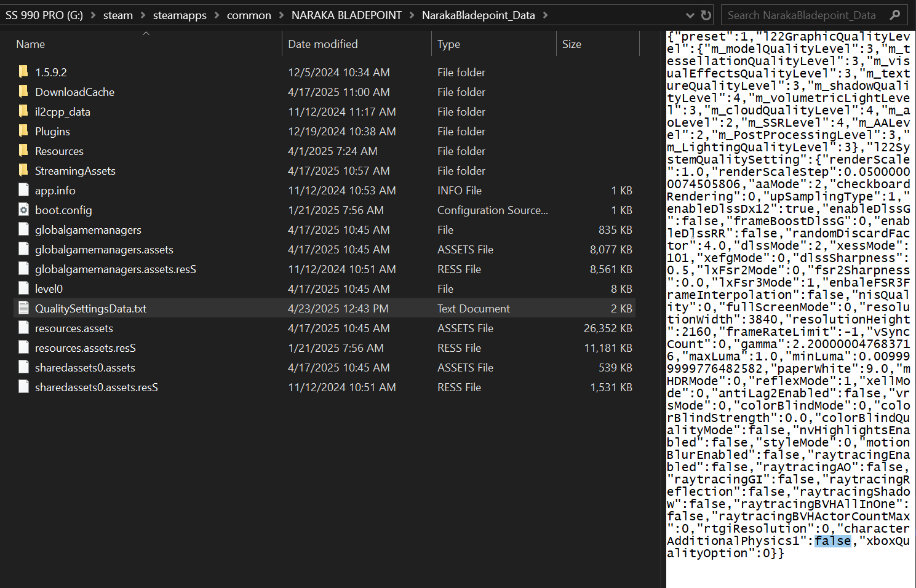The image size is (916, 588).
Task: Click the sharedassets0.assets file icon
Action: tap(23, 367)
